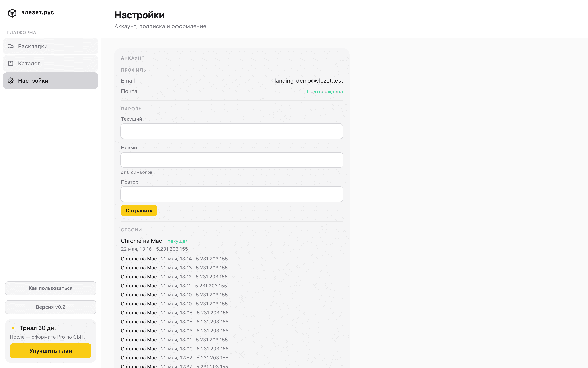Save the password with Сохранить button
Image resolution: width=588 pixels, height=368 pixels.
139,211
